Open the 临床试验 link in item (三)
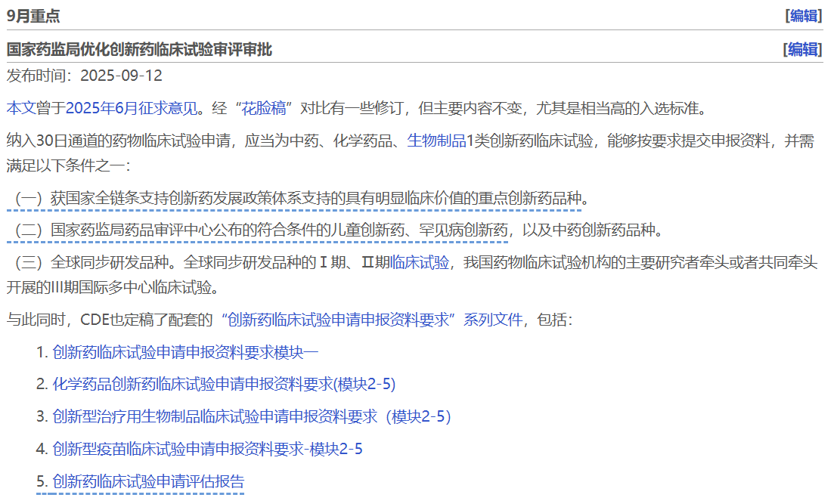The width and height of the screenshot is (834, 504). pos(420,263)
